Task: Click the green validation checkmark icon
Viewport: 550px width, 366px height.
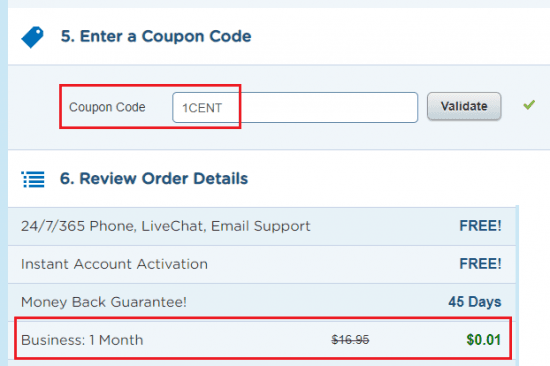Action: (x=529, y=105)
